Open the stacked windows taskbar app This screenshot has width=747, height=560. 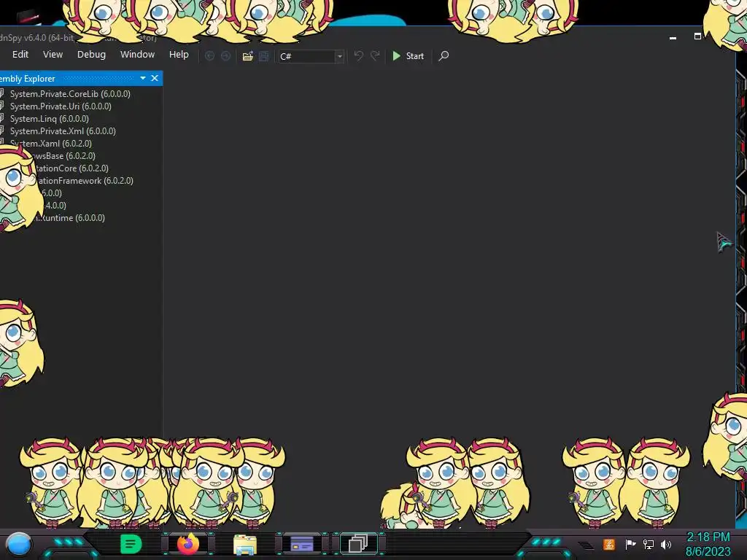(x=358, y=543)
